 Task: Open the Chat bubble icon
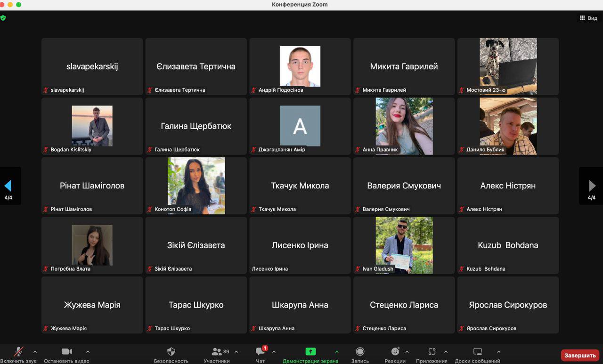pos(260,351)
